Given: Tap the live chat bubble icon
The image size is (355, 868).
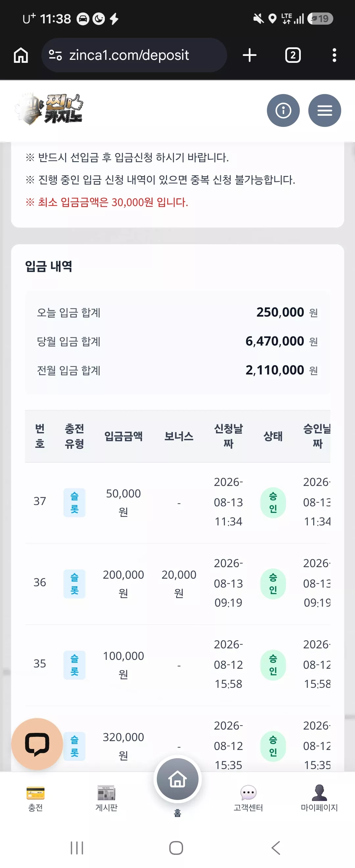Looking at the screenshot, I should [x=37, y=744].
